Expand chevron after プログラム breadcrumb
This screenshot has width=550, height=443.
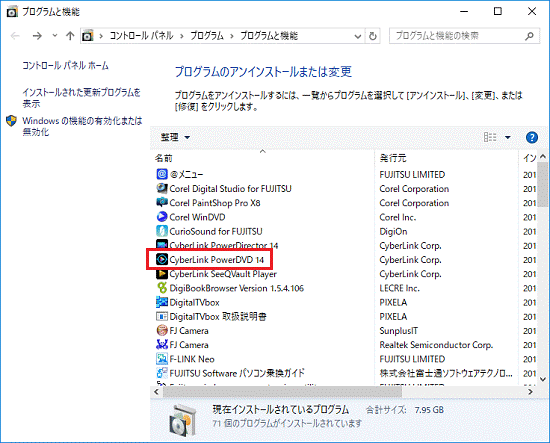[232, 36]
